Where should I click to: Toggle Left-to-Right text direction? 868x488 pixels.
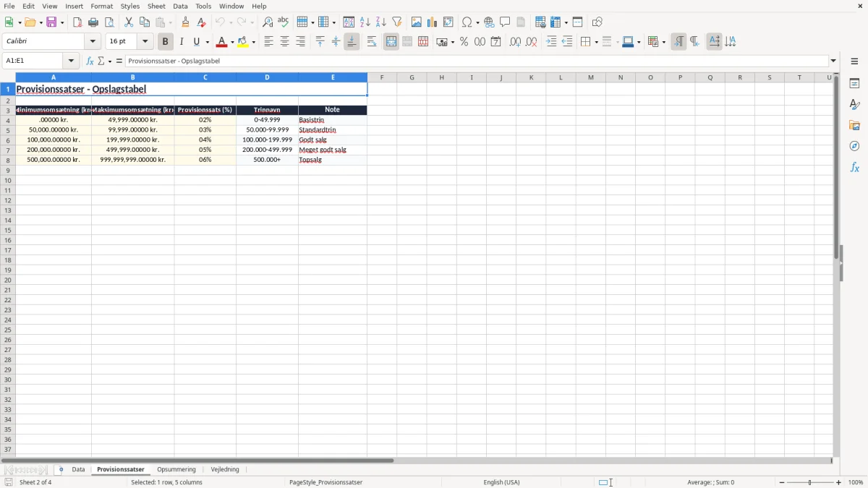click(x=678, y=42)
